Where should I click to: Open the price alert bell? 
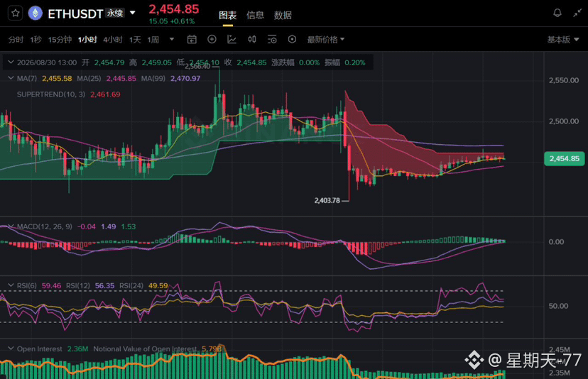click(x=557, y=13)
